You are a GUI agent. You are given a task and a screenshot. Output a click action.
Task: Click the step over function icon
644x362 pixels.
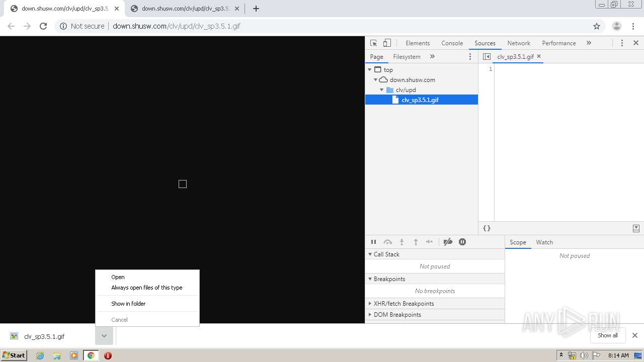click(x=387, y=242)
